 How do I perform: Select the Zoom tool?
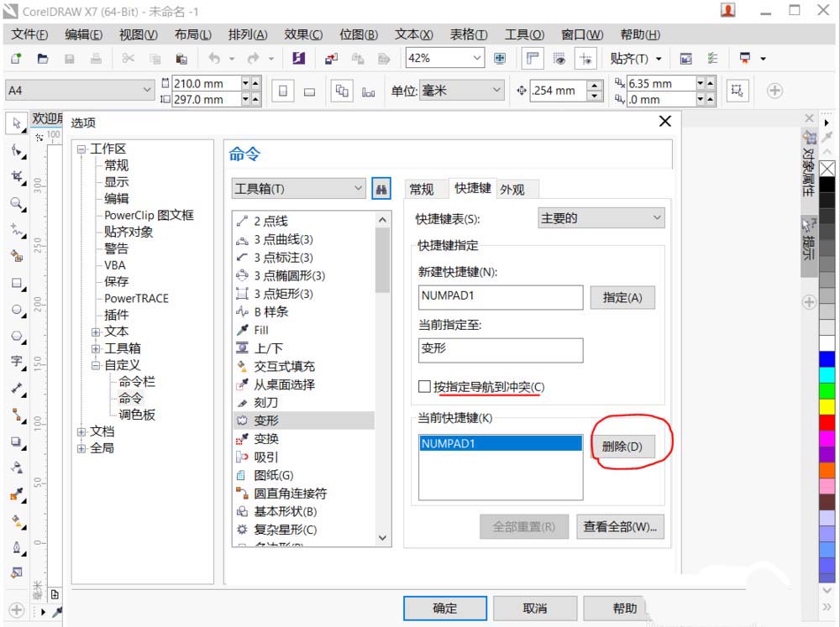click(x=18, y=204)
